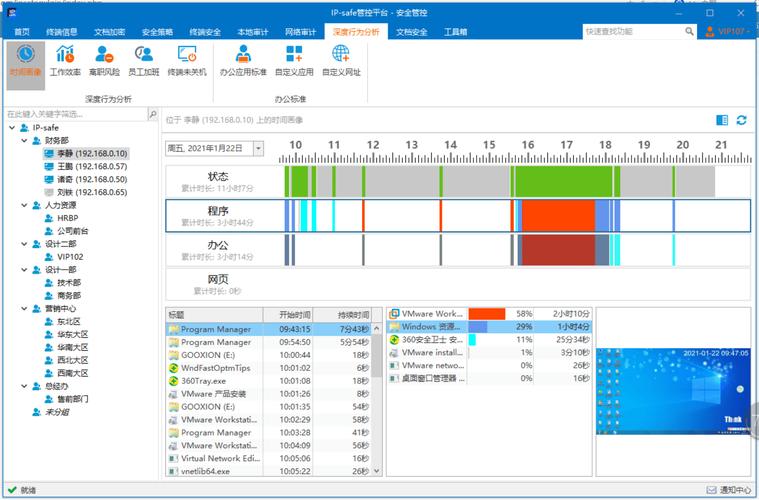
Task: Open the date picker dropdown arrow
Action: [258, 148]
